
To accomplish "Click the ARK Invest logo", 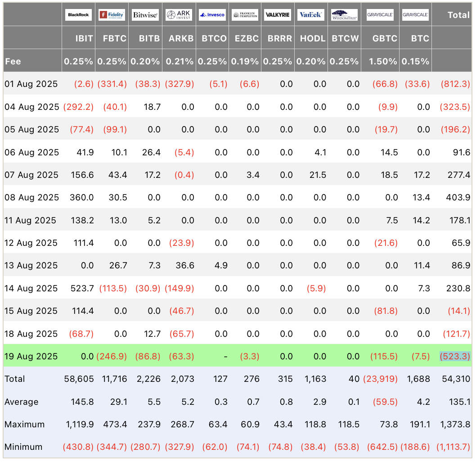I will pos(179,15).
